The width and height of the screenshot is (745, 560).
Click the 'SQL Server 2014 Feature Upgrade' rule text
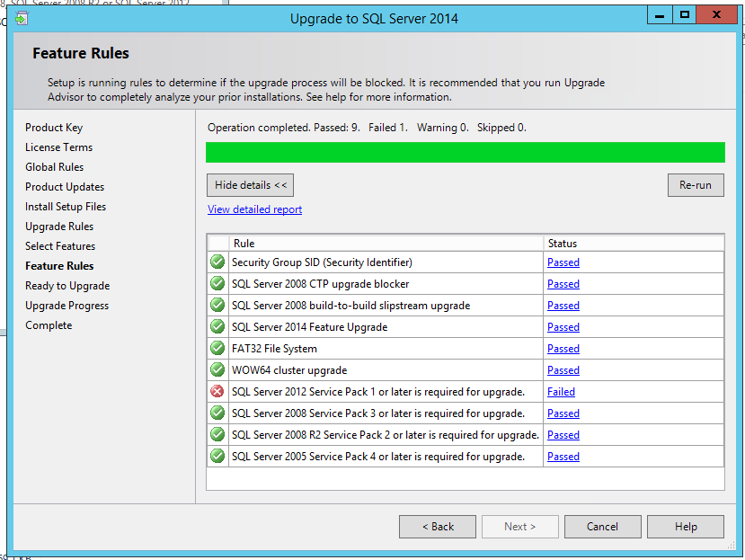click(x=309, y=327)
